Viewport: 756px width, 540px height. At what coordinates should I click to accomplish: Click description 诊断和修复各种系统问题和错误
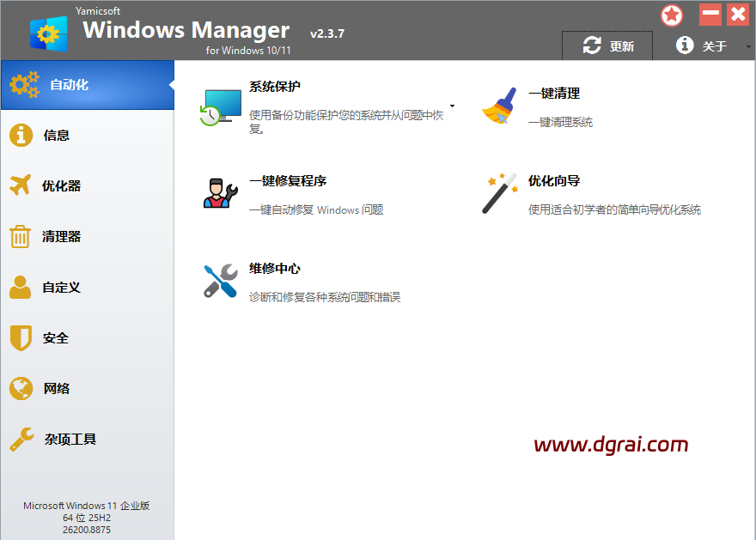click(x=325, y=297)
